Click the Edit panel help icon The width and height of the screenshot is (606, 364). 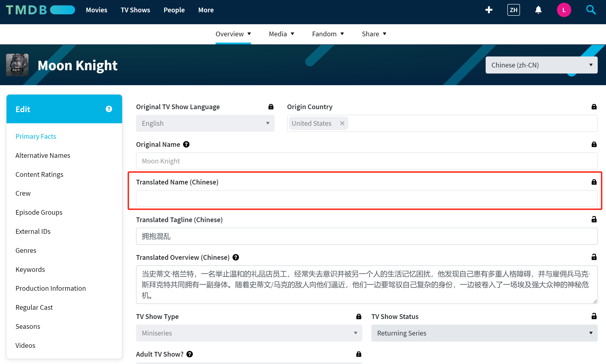point(109,109)
